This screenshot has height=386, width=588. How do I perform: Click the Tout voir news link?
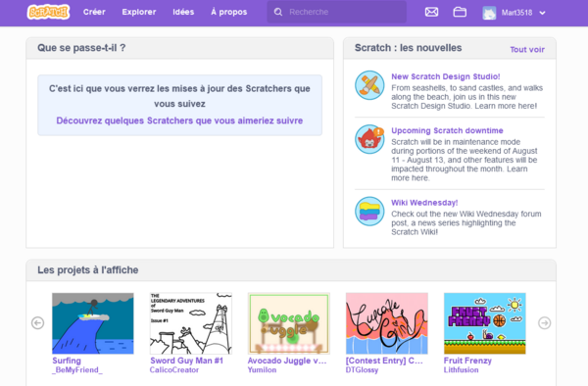(x=527, y=49)
